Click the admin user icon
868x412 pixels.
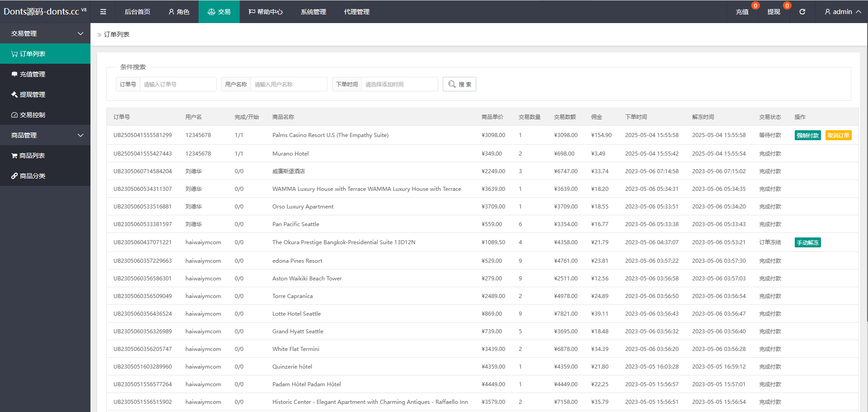827,12
